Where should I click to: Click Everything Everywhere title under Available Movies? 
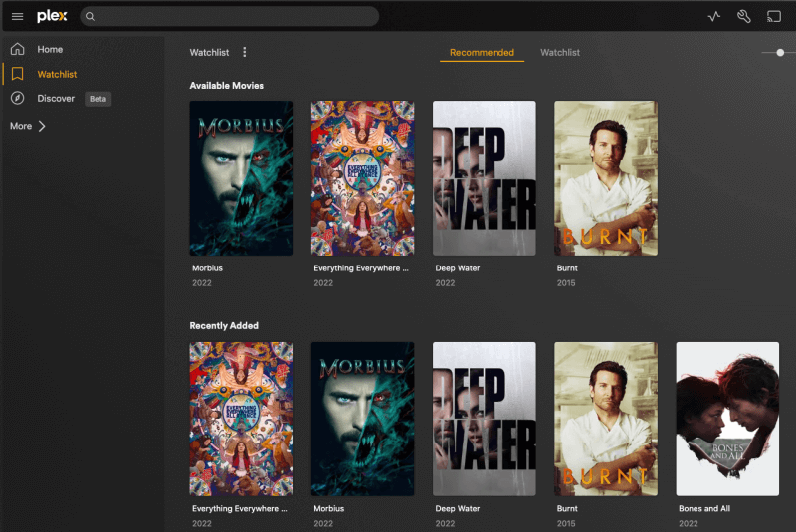361,268
